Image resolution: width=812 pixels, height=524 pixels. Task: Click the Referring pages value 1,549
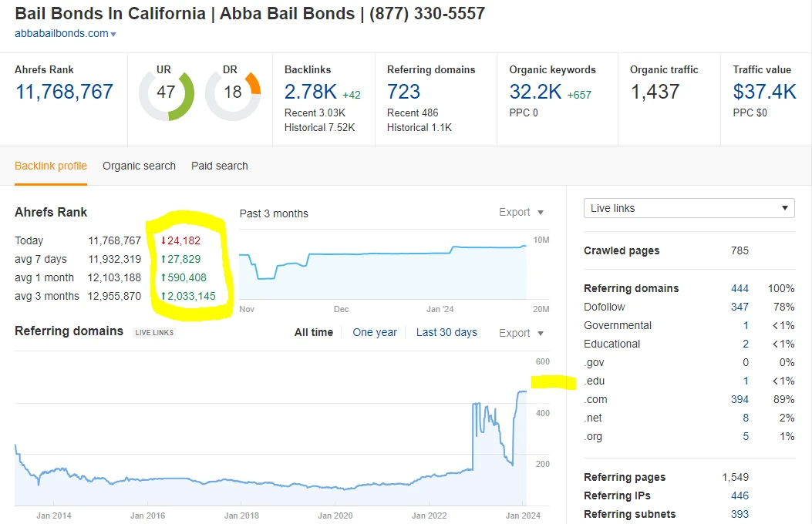tap(736, 478)
